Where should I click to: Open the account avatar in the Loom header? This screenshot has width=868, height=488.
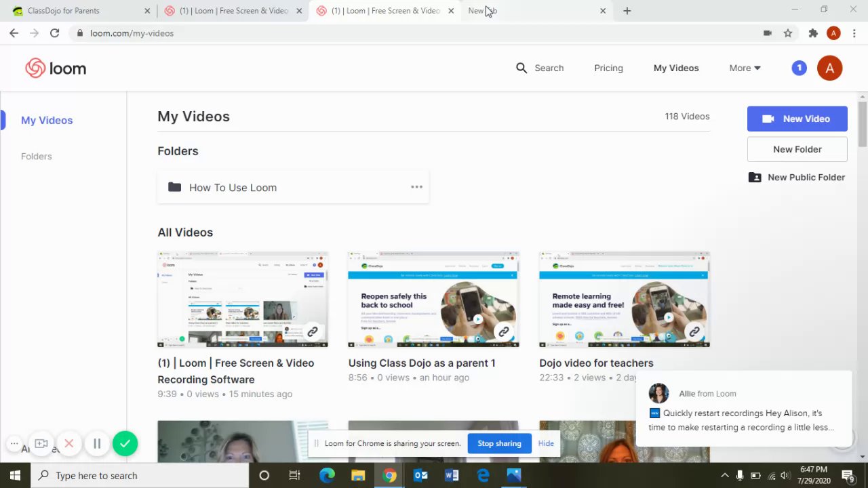(829, 68)
